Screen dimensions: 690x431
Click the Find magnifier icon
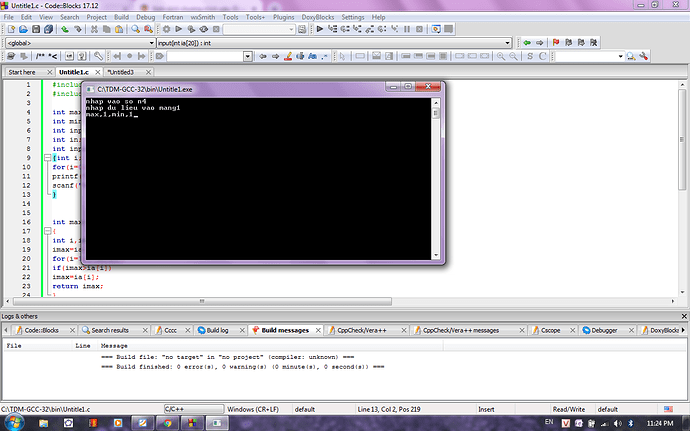[x=133, y=30]
